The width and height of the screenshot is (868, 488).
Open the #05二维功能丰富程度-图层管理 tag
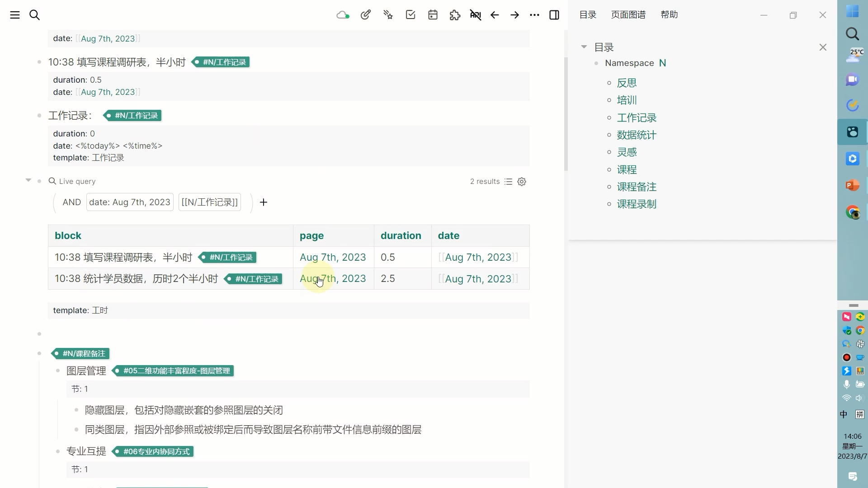173,371
